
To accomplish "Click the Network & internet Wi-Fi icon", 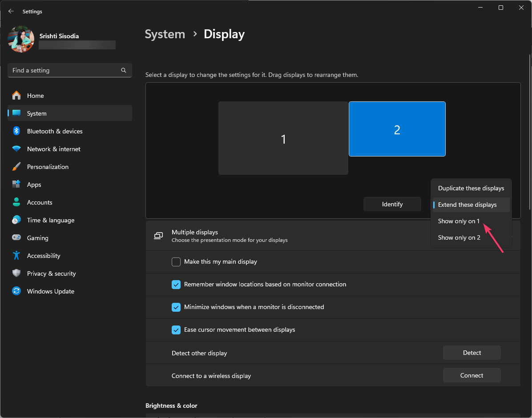I will click(16, 149).
